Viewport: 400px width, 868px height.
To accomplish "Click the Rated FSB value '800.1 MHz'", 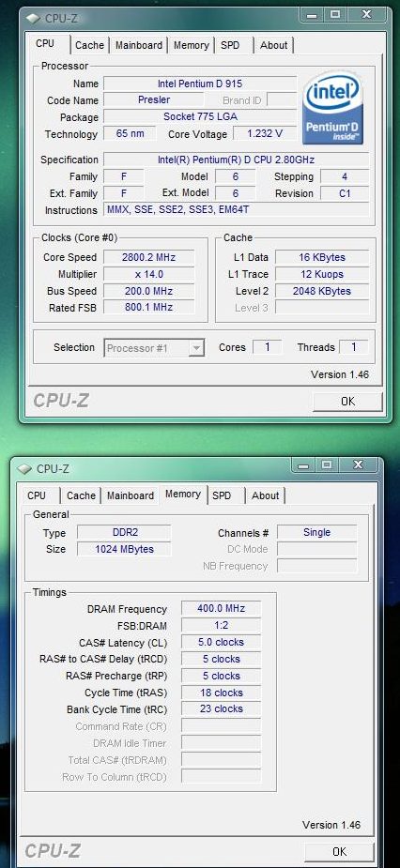I will [148, 307].
